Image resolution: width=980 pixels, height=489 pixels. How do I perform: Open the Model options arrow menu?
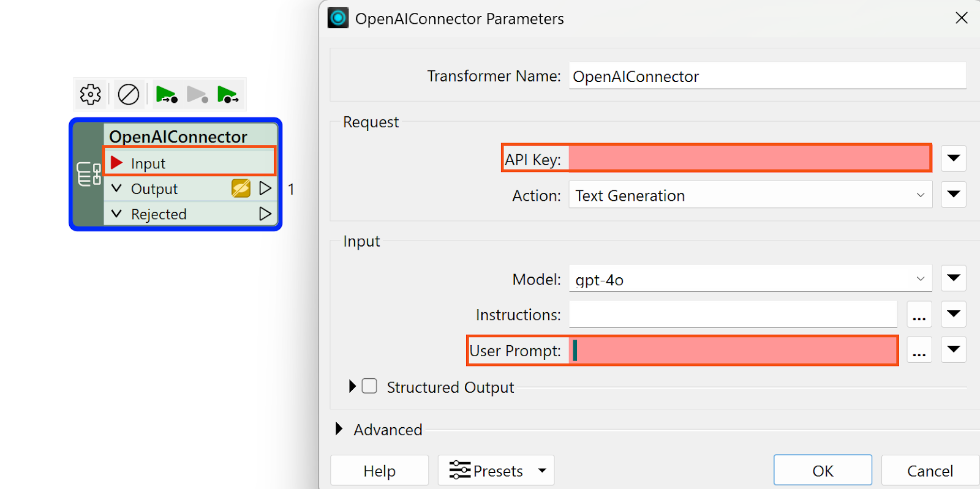pos(954,278)
